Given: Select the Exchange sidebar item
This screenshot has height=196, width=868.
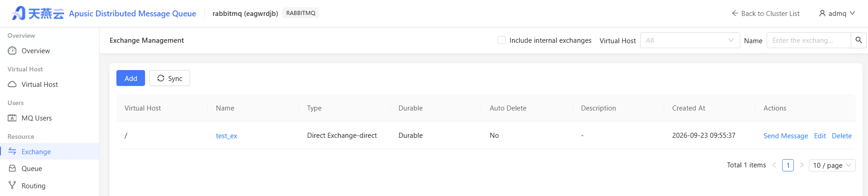Looking at the screenshot, I should point(50,151).
